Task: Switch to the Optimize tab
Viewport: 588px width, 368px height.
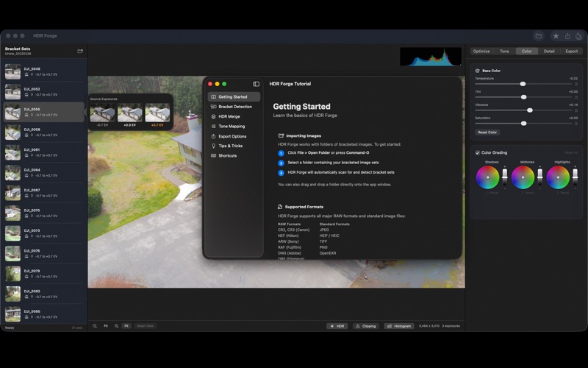Action: tap(481, 51)
